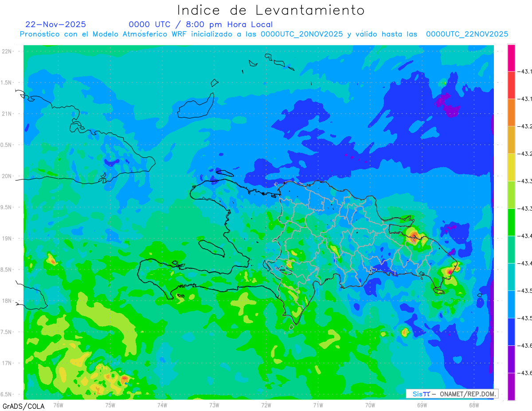Pick the lime yellow-green legend swatch

(511, 195)
